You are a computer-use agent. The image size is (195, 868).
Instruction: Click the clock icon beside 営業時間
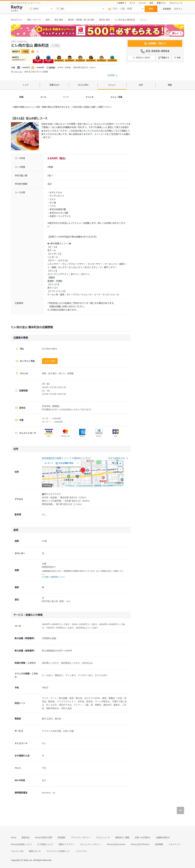pyautogui.click(x=16, y=390)
